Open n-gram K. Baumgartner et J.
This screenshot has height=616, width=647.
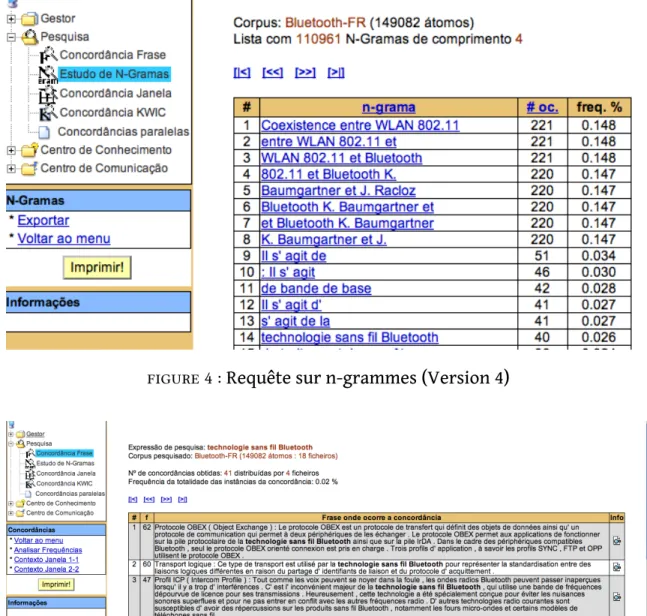(324, 240)
